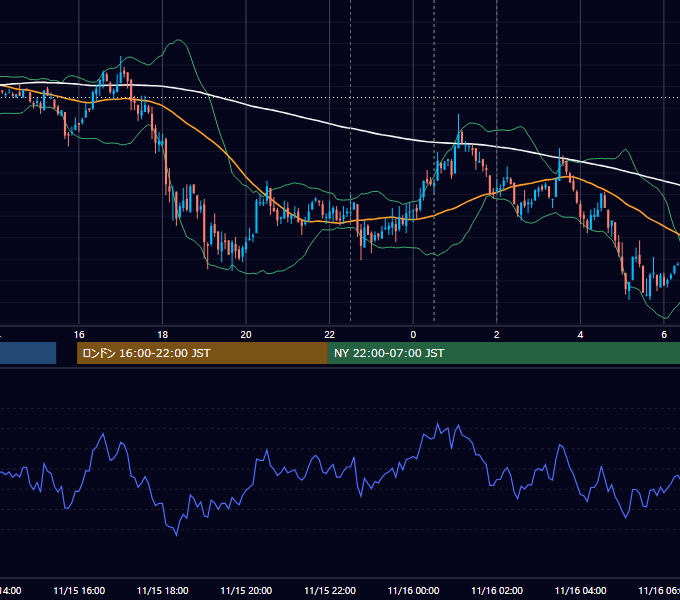Click the 11/16 02:00 time axis label

tap(497, 590)
